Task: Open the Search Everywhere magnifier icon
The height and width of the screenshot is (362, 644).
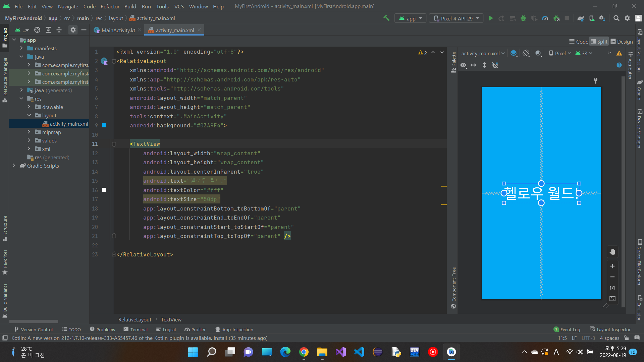Action: pos(616,18)
